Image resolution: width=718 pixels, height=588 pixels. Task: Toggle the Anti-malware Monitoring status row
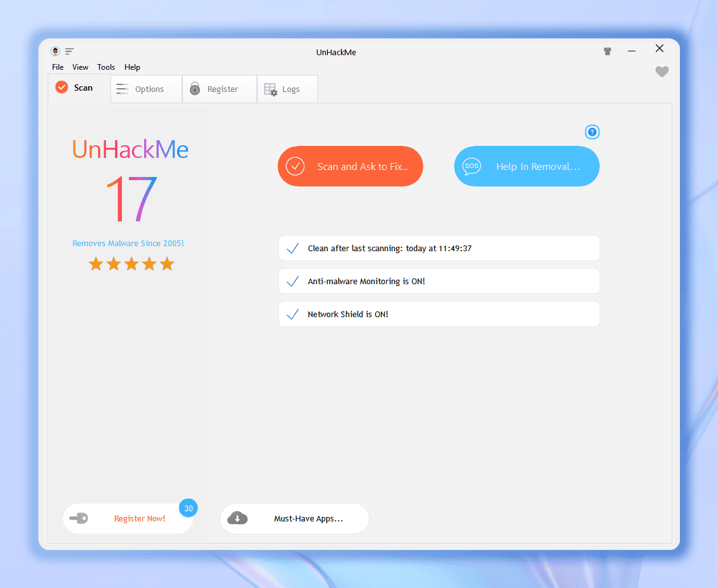click(439, 281)
